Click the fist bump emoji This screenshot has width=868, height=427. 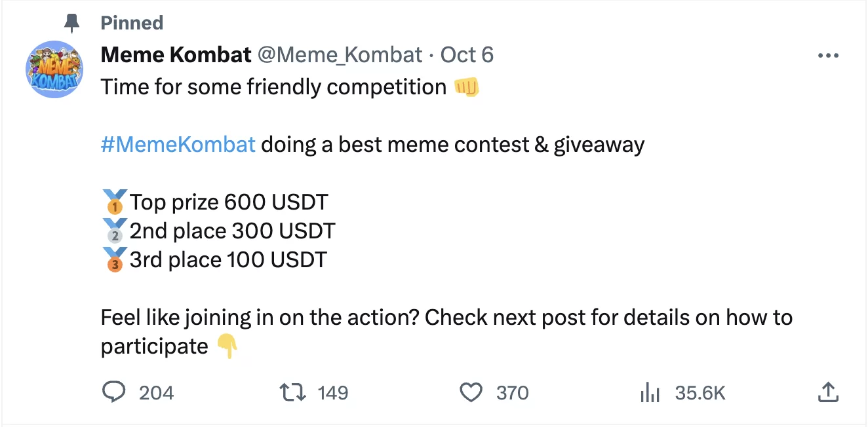[x=467, y=87]
